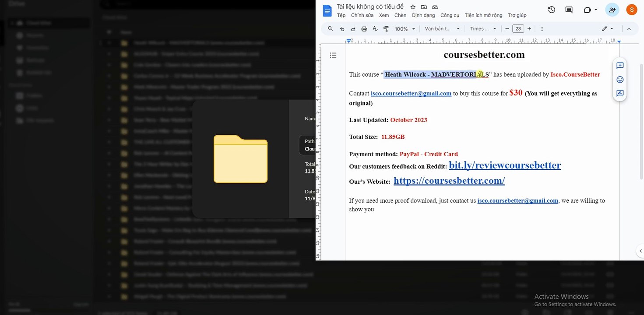Open the 100% zoom dropdown
The width and height of the screenshot is (644, 315).
(405, 29)
